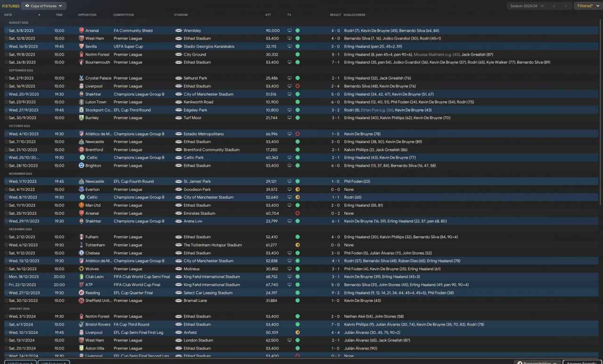The width and height of the screenshot is (603, 364).
Task: Open the FA Community Shield competition link
Action: point(133,31)
